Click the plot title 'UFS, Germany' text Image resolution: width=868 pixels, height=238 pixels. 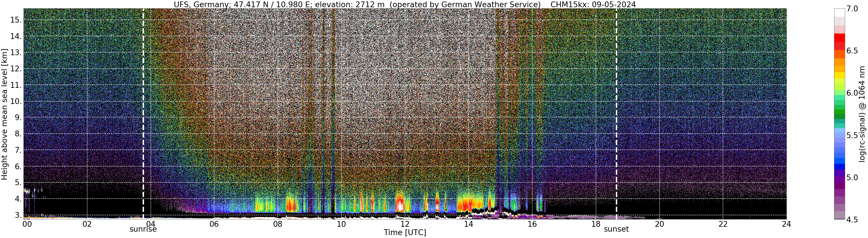pos(202,4)
